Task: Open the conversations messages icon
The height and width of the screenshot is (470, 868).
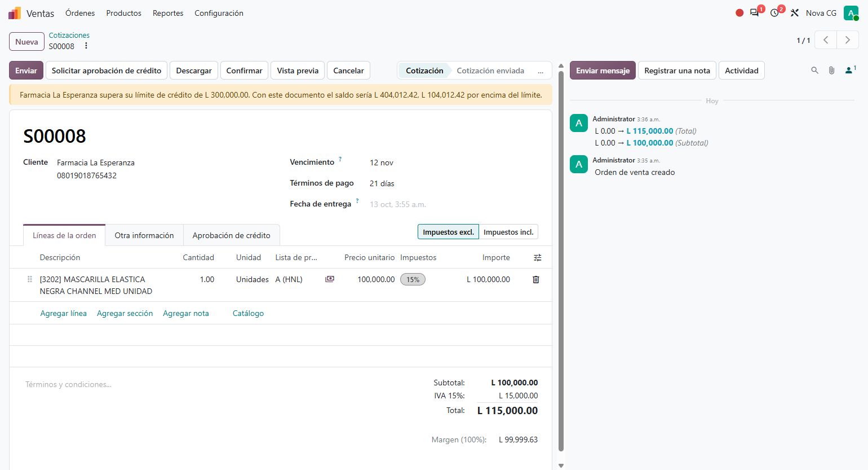Action: click(x=755, y=13)
